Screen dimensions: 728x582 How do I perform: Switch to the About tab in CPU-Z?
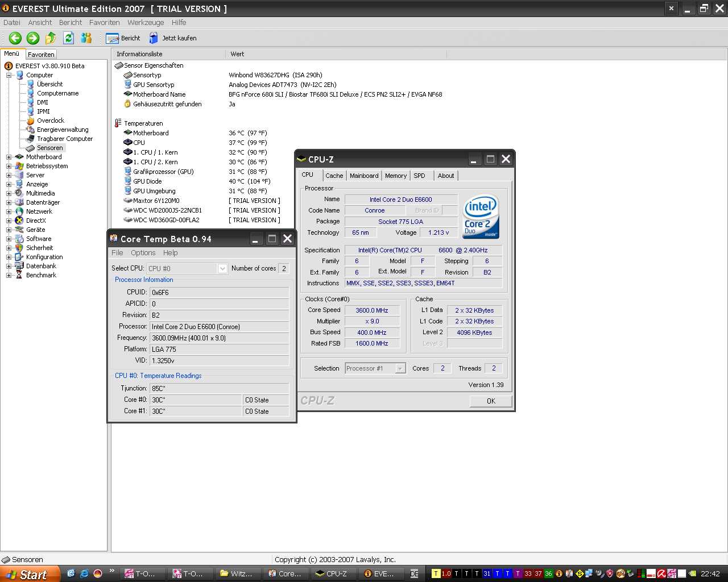tap(446, 176)
